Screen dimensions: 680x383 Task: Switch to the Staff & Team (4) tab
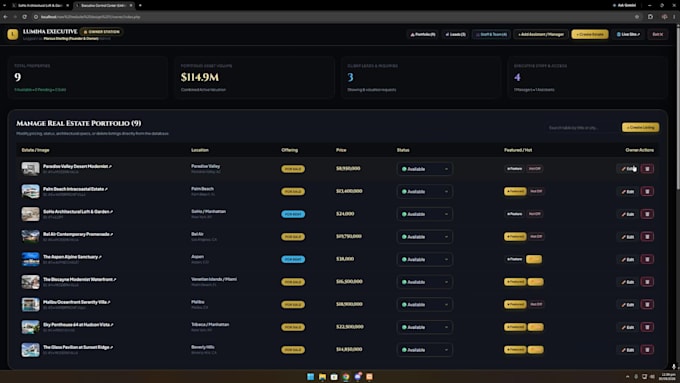click(491, 34)
